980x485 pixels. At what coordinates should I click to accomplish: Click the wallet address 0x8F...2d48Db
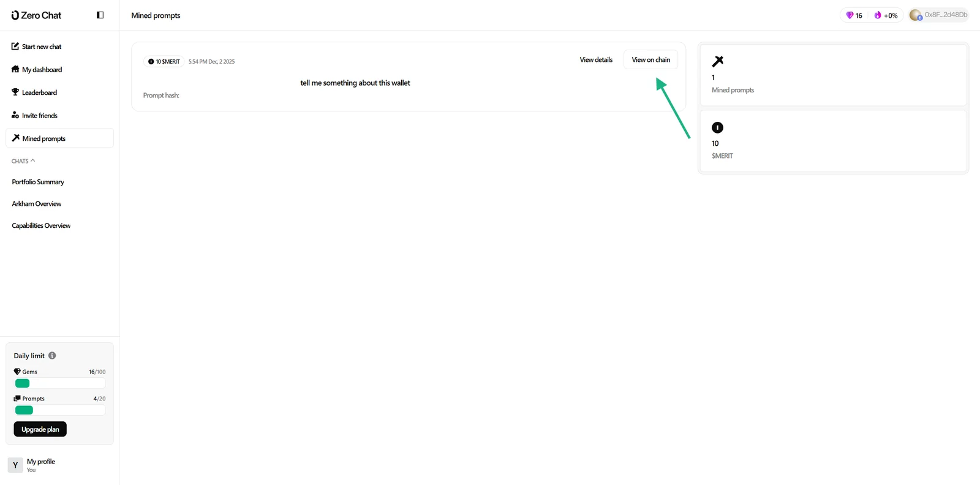[x=946, y=15]
